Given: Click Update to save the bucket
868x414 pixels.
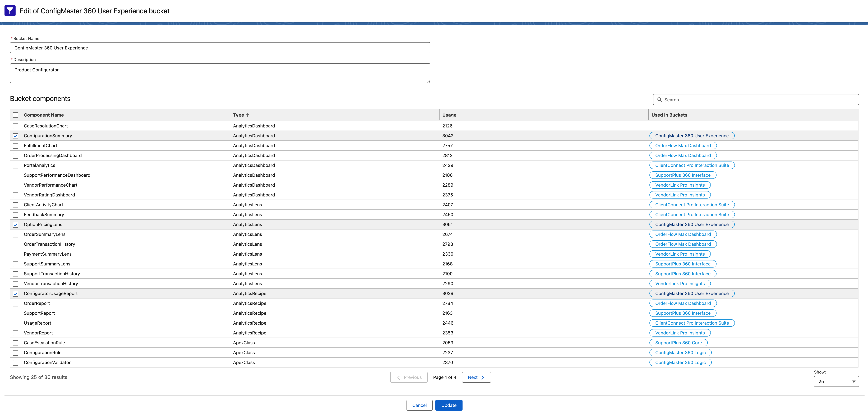Looking at the screenshot, I should 449,405.
